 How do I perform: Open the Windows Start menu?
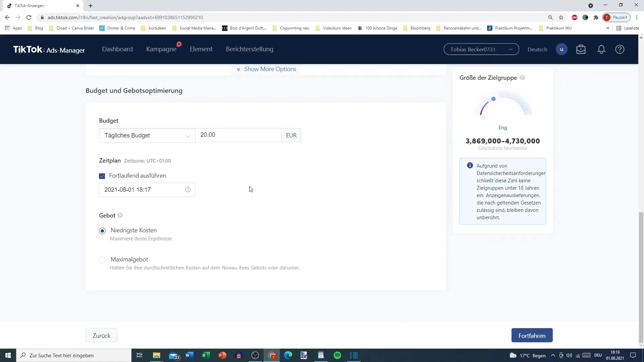coord(8,355)
